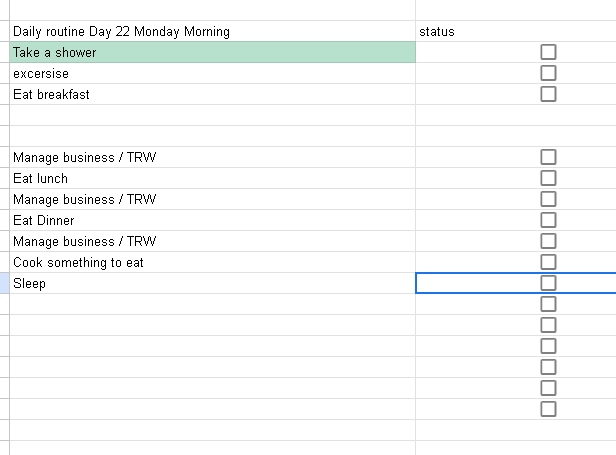Image resolution: width=616 pixels, height=455 pixels.
Task: Mark "Eat breakfast" as done via checkbox
Action: coord(548,94)
